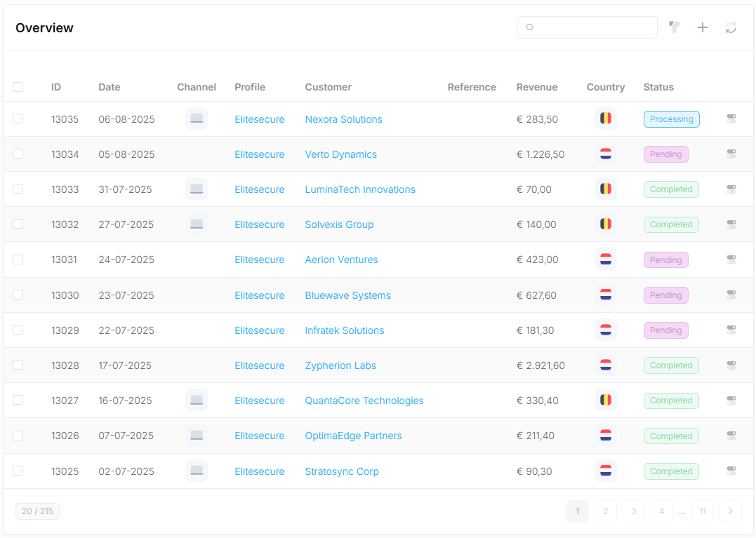The height and width of the screenshot is (538, 756).
Task: Click laptop channel icon for order 13027
Action: coord(197,400)
